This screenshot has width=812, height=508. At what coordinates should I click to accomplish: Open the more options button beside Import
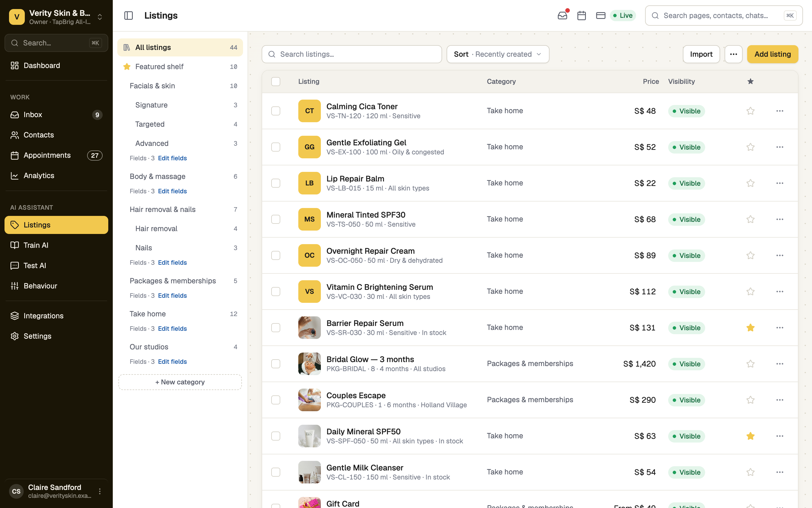point(734,54)
